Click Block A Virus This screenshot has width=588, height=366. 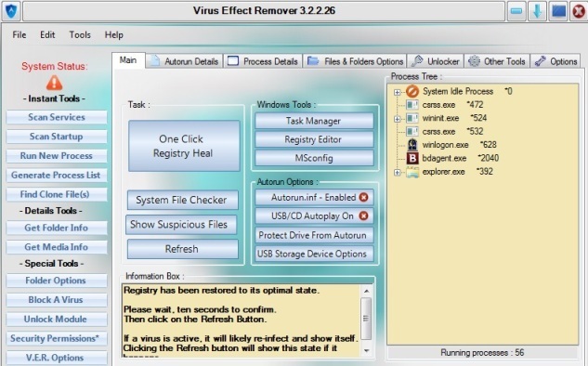click(x=57, y=300)
